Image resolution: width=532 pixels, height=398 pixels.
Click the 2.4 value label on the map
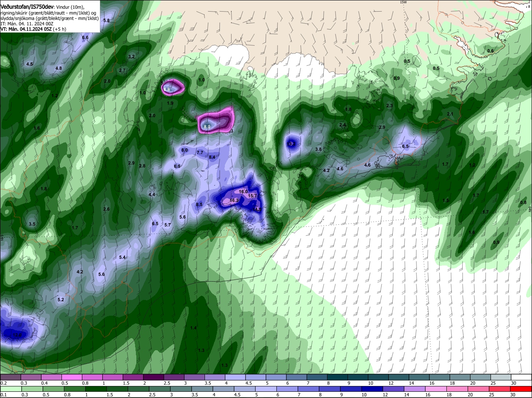(342, 125)
